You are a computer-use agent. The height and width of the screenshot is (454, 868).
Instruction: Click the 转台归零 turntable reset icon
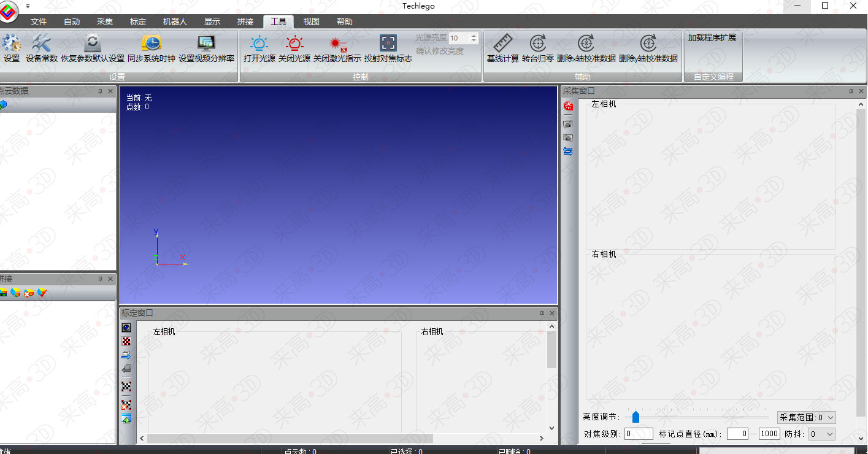click(537, 44)
